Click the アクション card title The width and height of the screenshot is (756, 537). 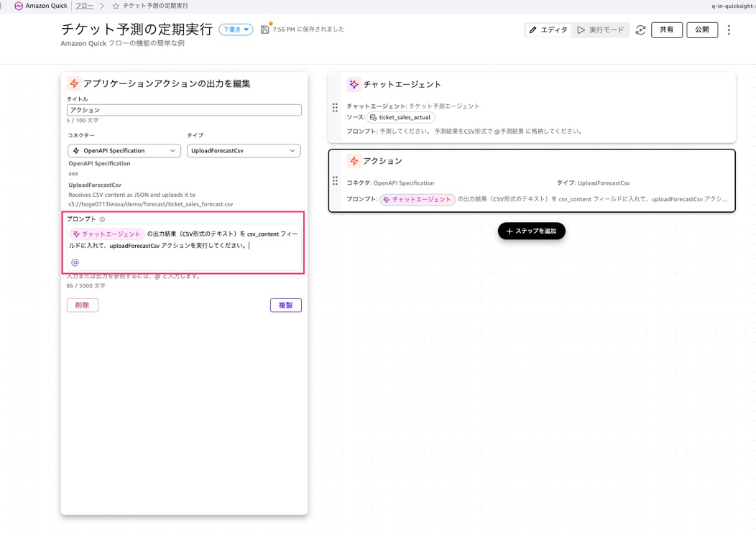coord(383,161)
